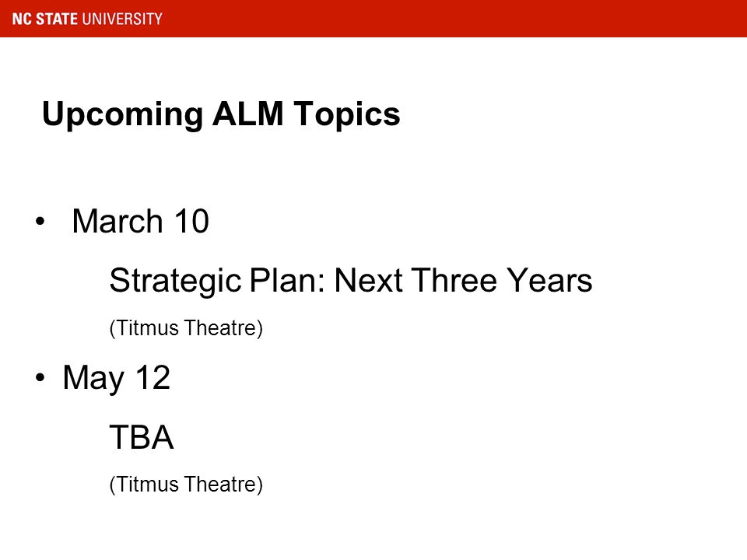Click the Strategic Plan: Next Three Years line
The image size is (747, 560).
click(x=351, y=282)
